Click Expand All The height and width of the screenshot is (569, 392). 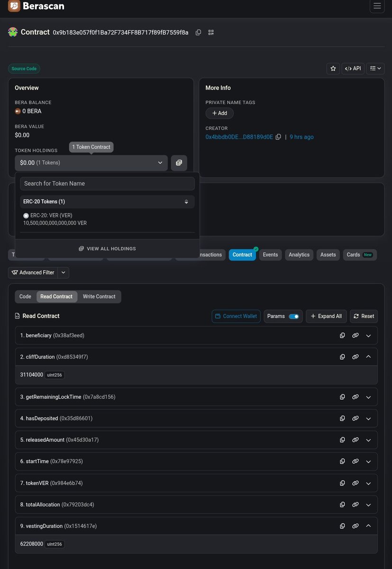coord(326,316)
